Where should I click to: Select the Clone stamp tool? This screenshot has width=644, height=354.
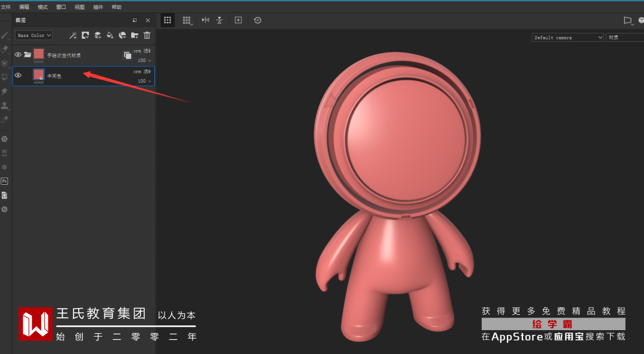[5, 105]
